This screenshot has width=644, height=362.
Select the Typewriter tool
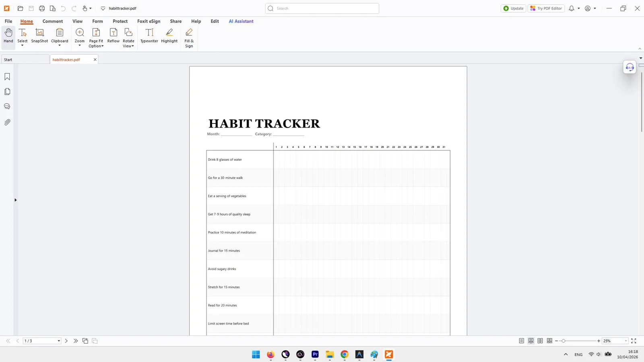click(x=149, y=35)
